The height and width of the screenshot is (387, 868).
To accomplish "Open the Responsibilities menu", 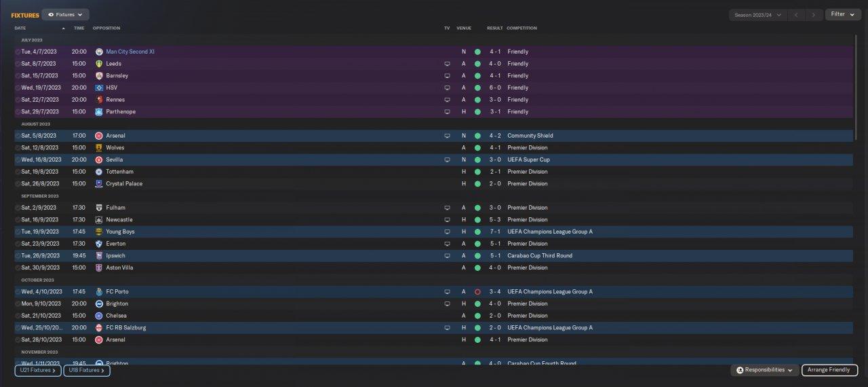I will click(x=764, y=370).
